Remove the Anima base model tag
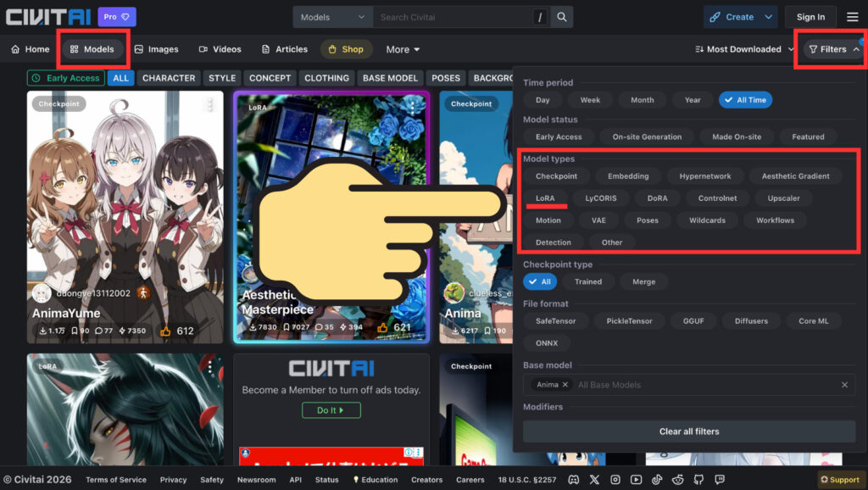The width and height of the screenshot is (868, 490). [565, 385]
